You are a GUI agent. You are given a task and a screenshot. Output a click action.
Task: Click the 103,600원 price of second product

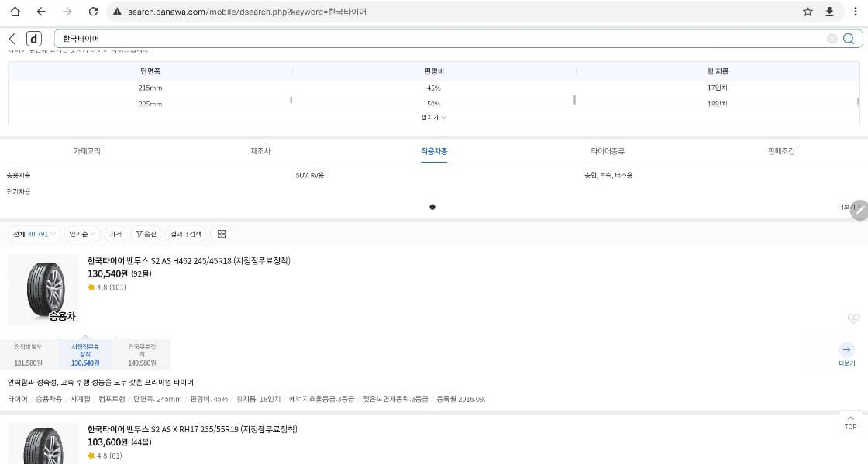click(108, 442)
